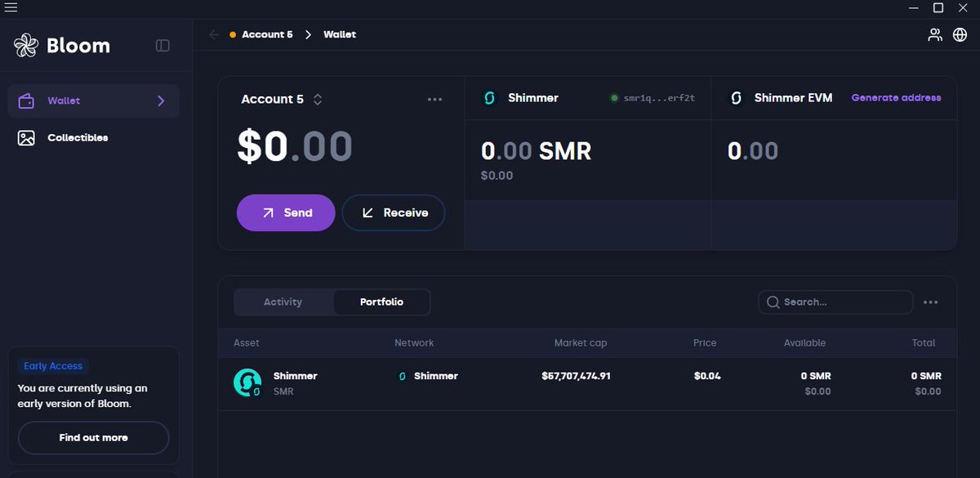Click the Early Access badge
The width and height of the screenshot is (980, 478).
tap(53, 366)
